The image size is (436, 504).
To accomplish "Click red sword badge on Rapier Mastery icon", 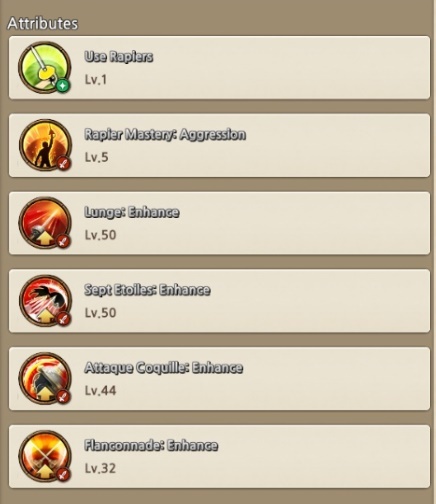I will [x=63, y=163].
